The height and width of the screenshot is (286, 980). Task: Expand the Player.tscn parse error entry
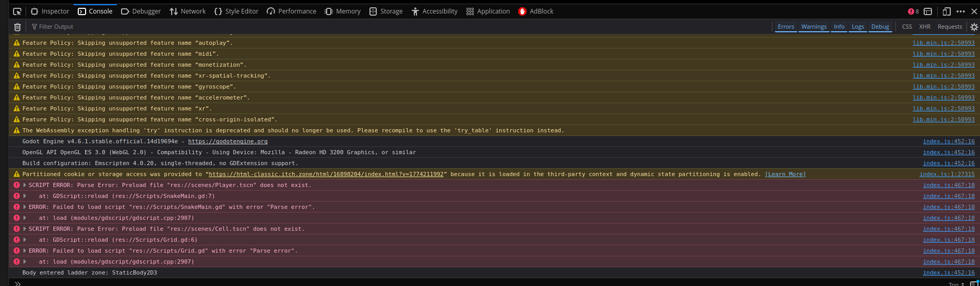25,185
